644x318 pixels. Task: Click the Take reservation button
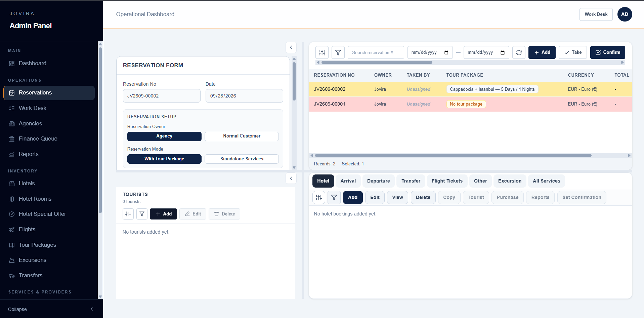pyautogui.click(x=573, y=52)
